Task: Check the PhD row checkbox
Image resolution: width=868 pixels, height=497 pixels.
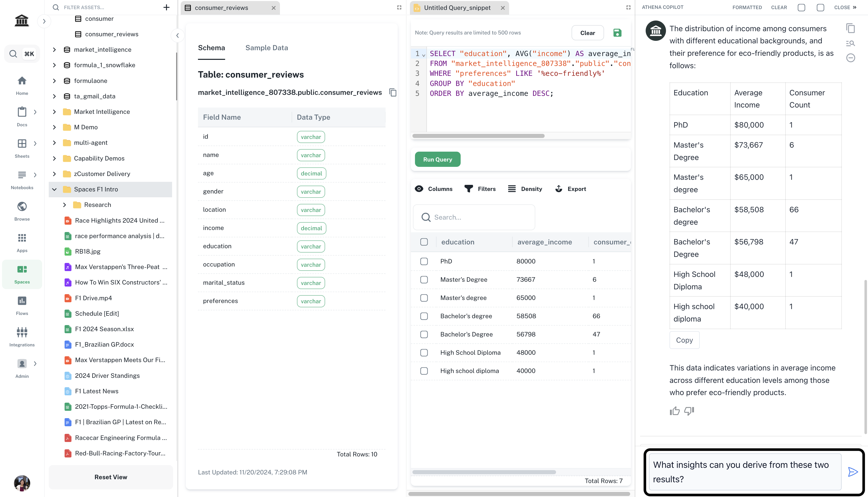Action: click(x=424, y=261)
